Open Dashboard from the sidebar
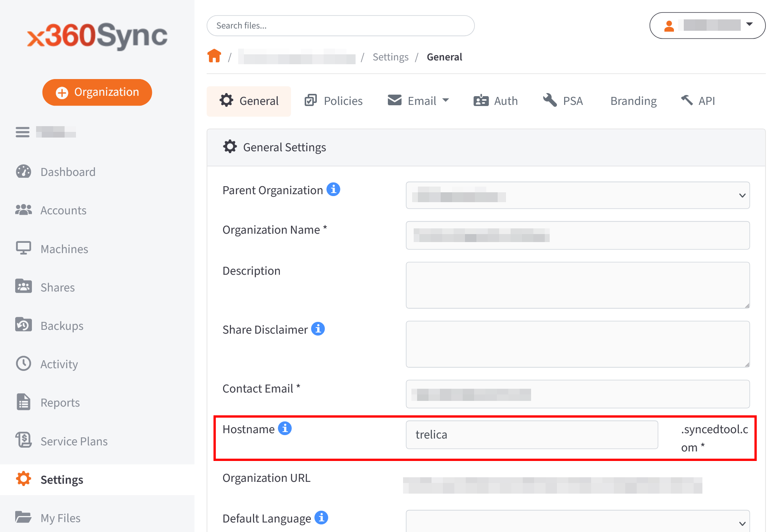The height and width of the screenshot is (532, 778). point(68,172)
